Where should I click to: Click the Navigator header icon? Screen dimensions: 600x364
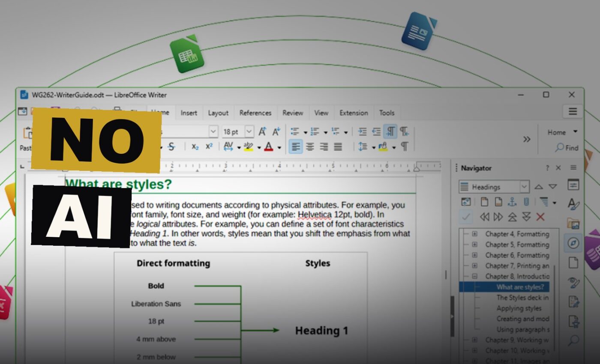484,202
